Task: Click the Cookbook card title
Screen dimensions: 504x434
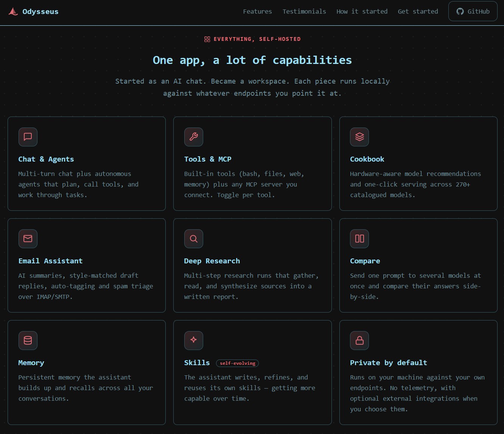Action: [367, 159]
